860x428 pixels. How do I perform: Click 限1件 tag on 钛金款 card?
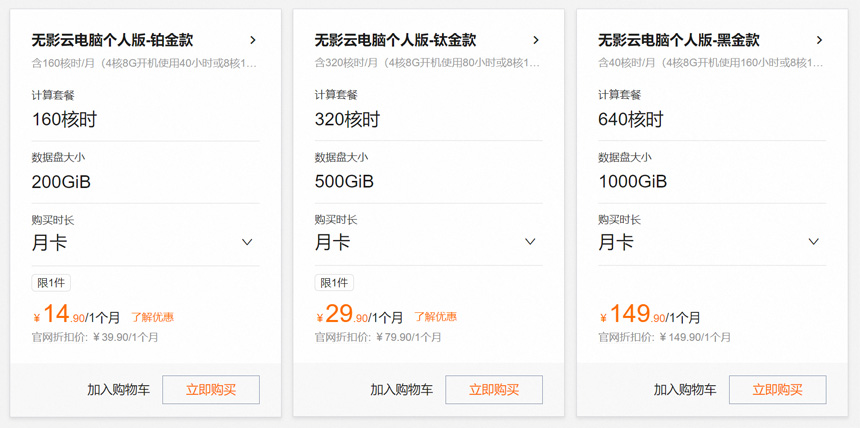point(334,283)
